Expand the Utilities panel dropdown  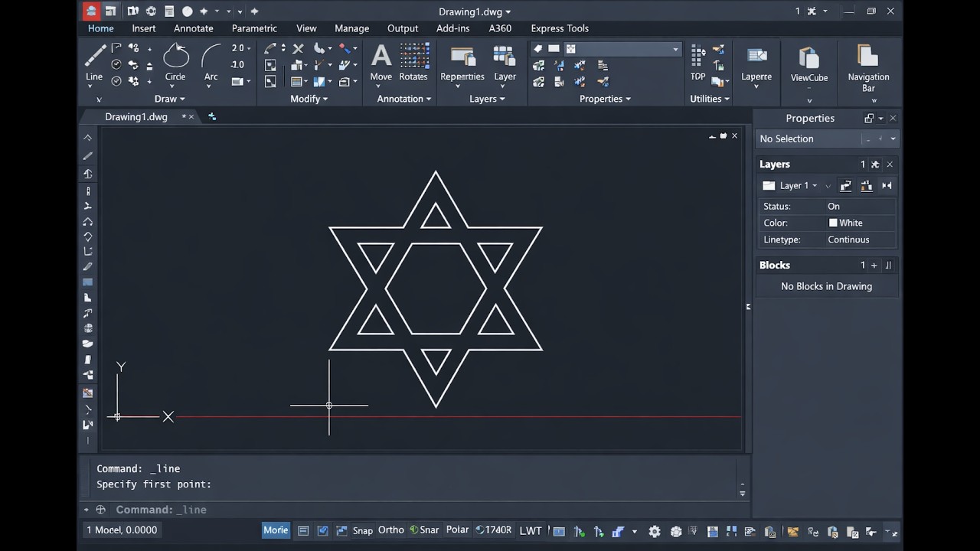710,99
